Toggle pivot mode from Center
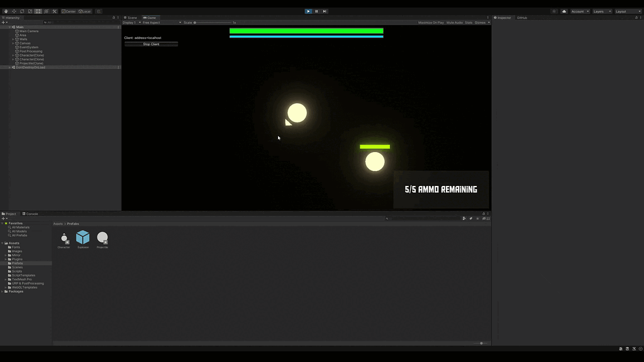The width and height of the screenshot is (644, 362). 69,11
